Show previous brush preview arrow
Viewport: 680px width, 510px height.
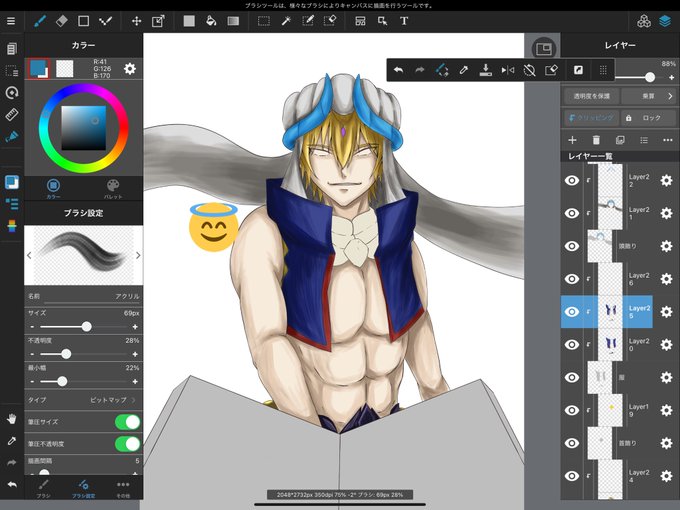click(x=29, y=255)
